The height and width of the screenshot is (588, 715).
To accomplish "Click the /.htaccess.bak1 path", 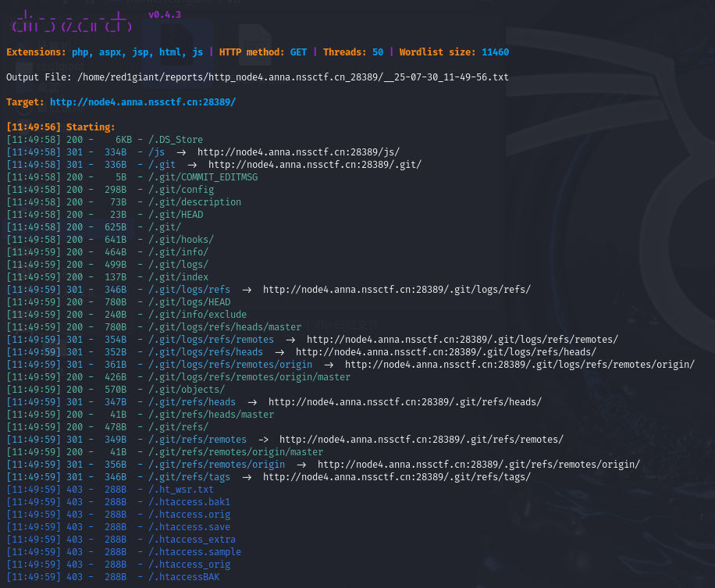I will [189, 502].
